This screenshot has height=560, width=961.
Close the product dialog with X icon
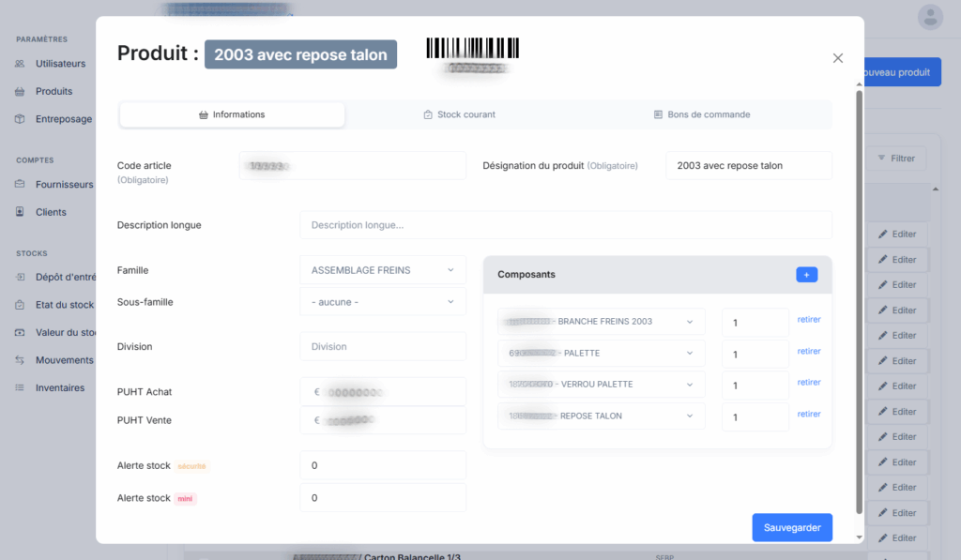click(x=838, y=58)
